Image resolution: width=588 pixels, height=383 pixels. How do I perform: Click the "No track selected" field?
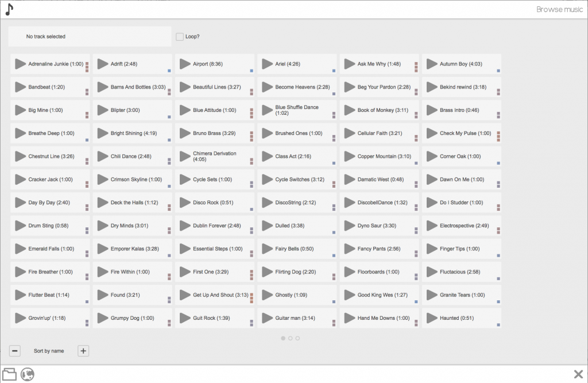[x=89, y=36]
